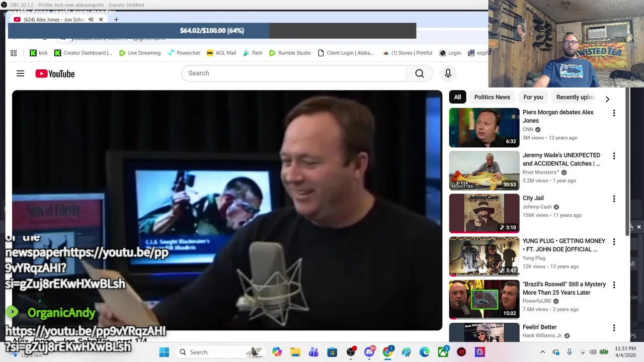Open options for Piers Morgan debates video
644x362 pixels.
point(614,113)
